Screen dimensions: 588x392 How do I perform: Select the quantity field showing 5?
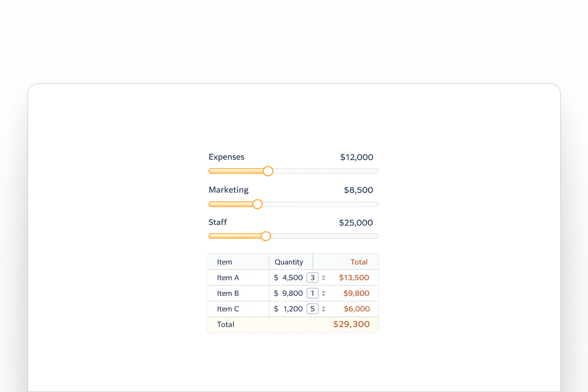(x=313, y=309)
